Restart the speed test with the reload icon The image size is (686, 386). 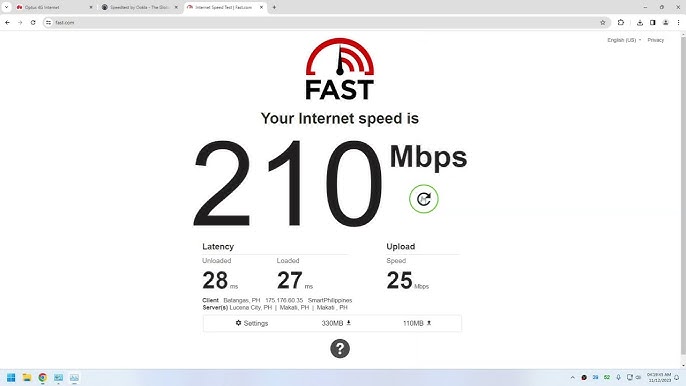pyautogui.click(x=424, y=199)
